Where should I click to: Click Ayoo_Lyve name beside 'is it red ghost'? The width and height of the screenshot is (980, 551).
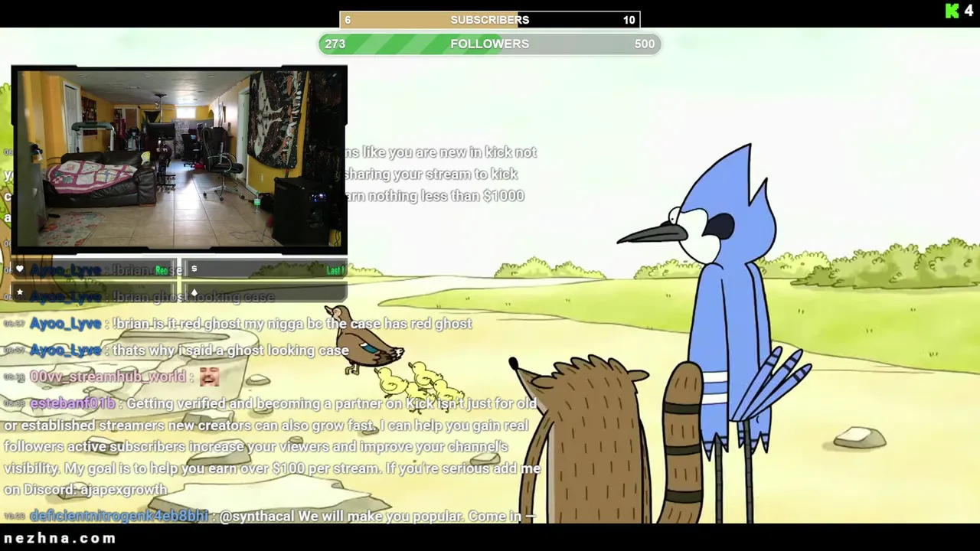click(x=65, y=324)
